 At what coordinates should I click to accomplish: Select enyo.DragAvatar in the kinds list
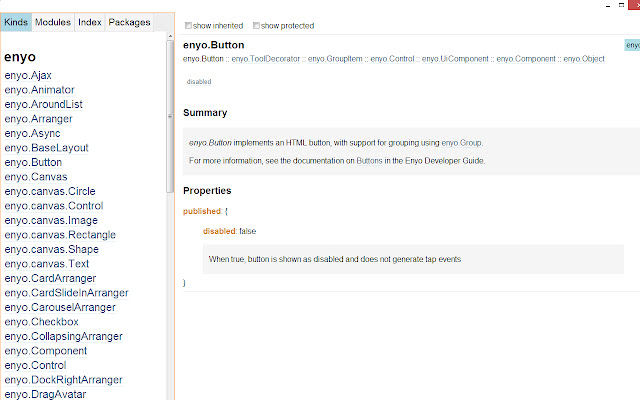pos(45,394)
